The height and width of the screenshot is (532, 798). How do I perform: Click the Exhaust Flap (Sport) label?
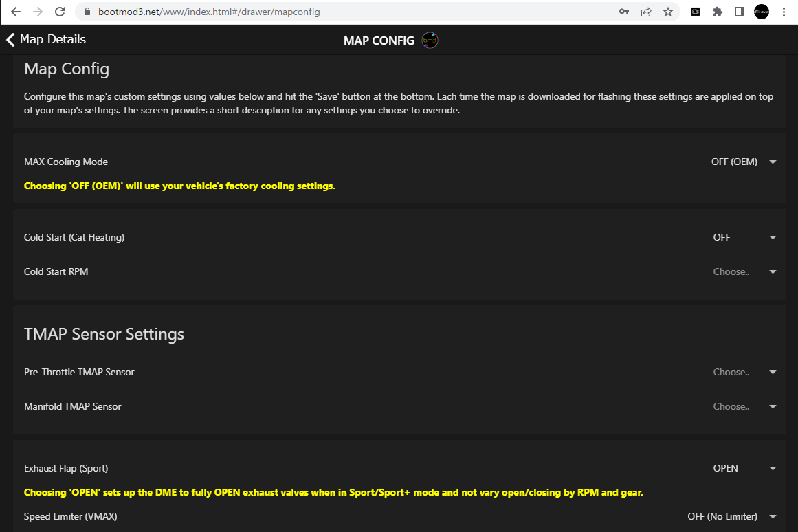tap(66, 468)
